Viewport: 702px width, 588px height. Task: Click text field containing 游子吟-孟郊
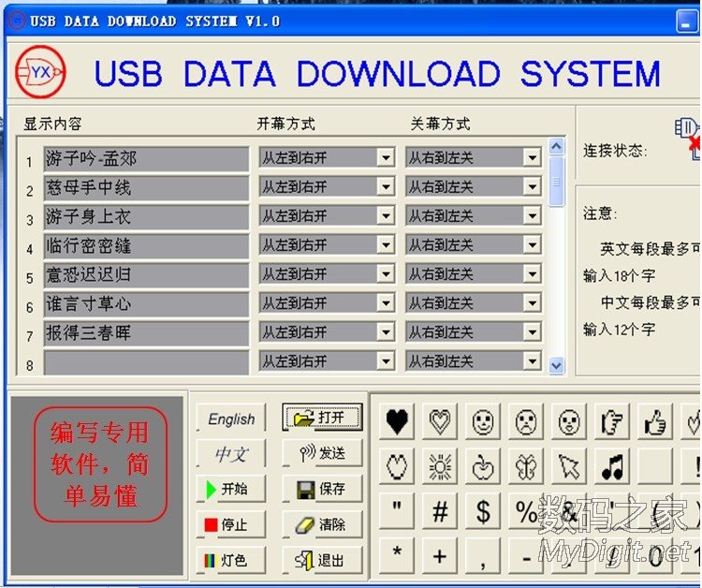click(x=146, y=158)
